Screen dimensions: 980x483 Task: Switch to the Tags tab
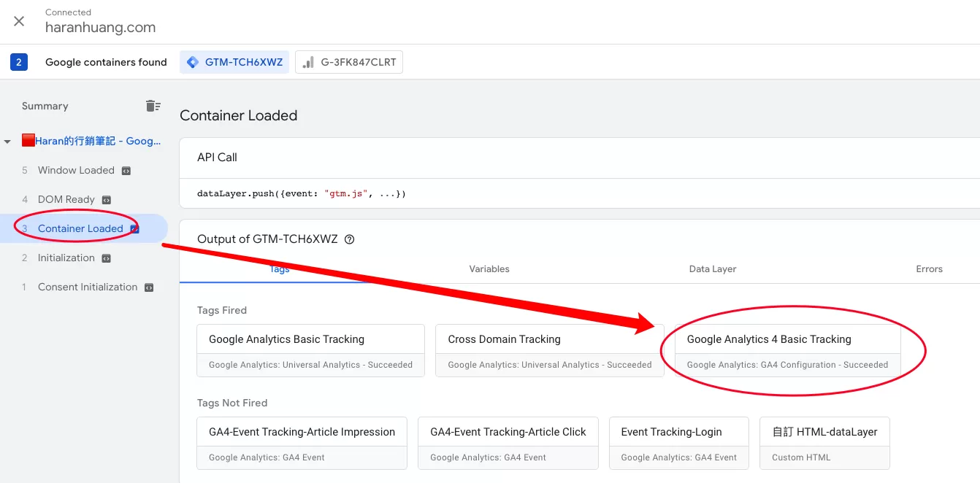point(280,268)
